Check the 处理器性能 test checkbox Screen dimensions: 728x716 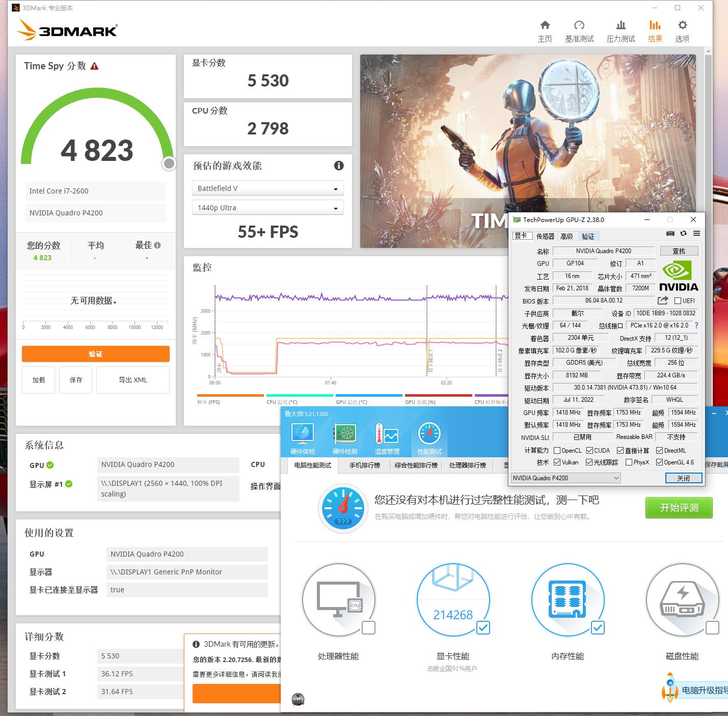(x=368, y=628)
